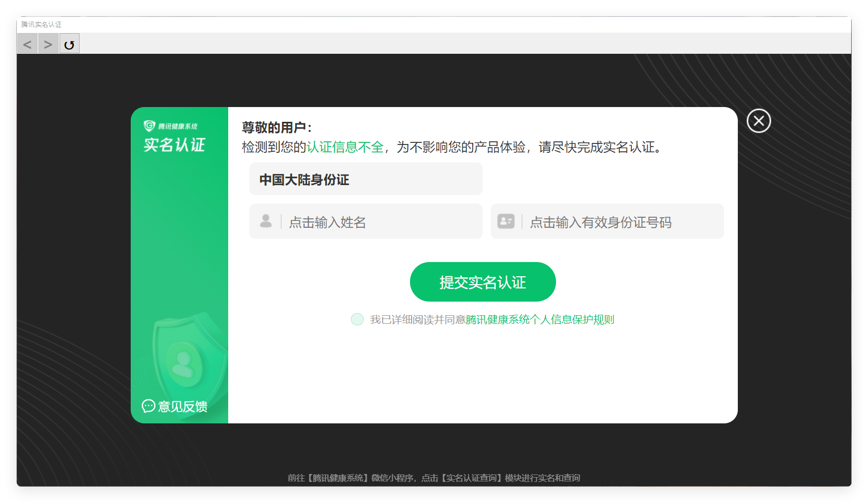Focus the 点击输入姓名 name field
This screenshot has height=503, width=868.
point(366,221)
